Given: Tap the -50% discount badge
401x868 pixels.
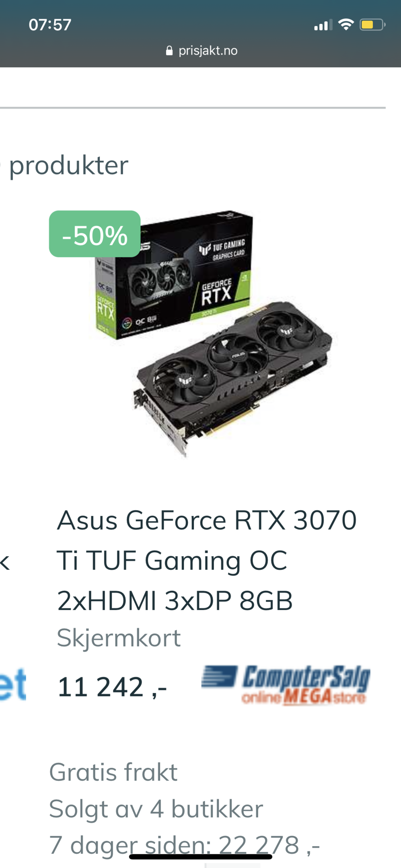Looking at the screenshot, I should pyautogui.click(x=95, y=234).
